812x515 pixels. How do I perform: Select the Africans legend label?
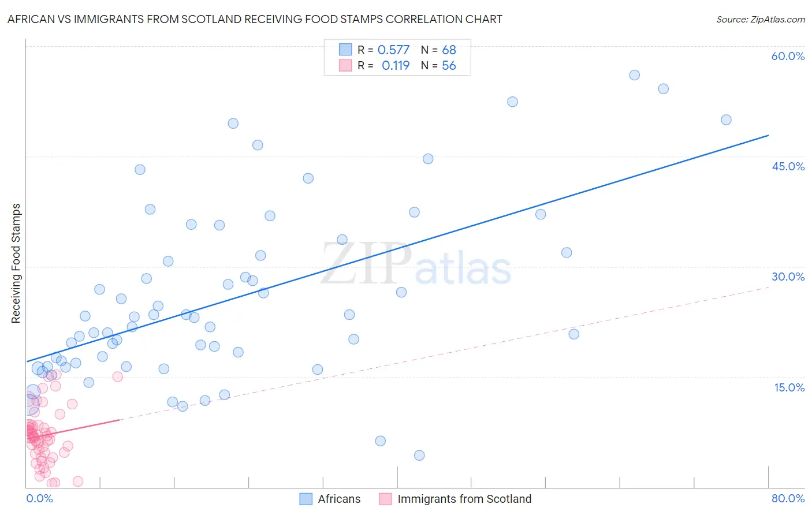339,499
